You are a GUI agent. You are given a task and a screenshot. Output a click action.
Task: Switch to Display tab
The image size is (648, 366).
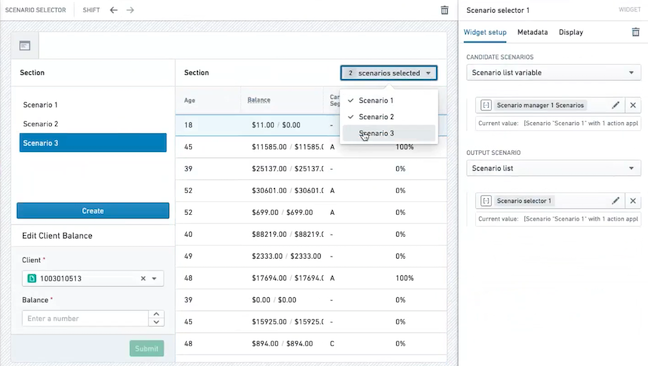tap(571, 32)
